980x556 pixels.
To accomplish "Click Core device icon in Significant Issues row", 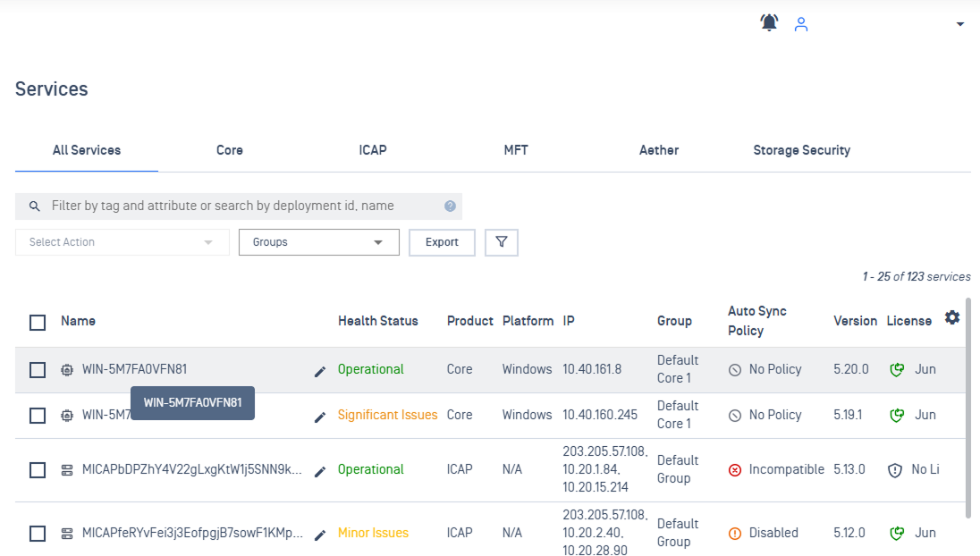I will coord(67,416).
